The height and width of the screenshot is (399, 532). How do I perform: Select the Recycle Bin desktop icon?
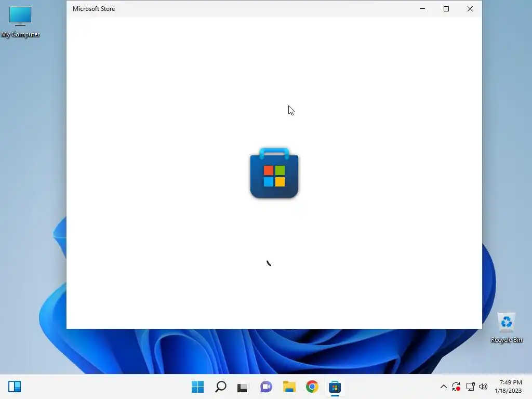[506, 328]
